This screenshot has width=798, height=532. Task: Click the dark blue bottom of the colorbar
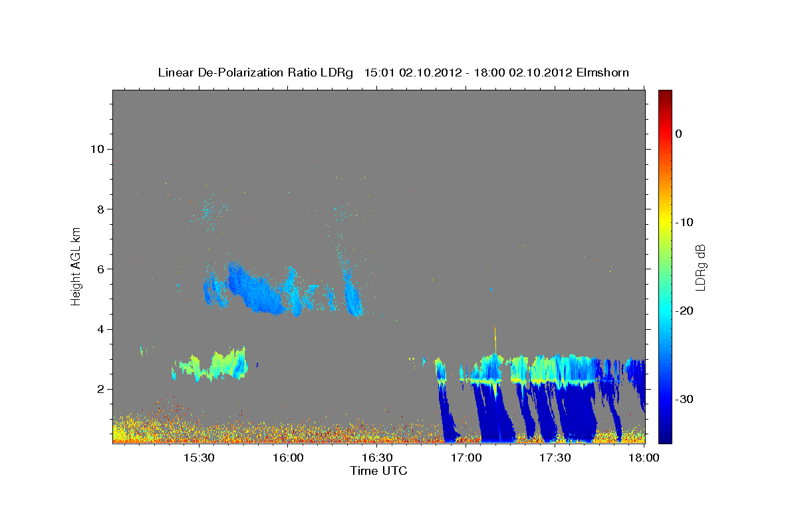click(665, 436)
